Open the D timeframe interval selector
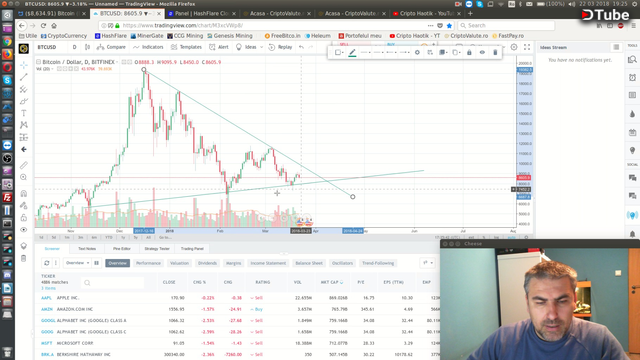 tap(74, 47)
